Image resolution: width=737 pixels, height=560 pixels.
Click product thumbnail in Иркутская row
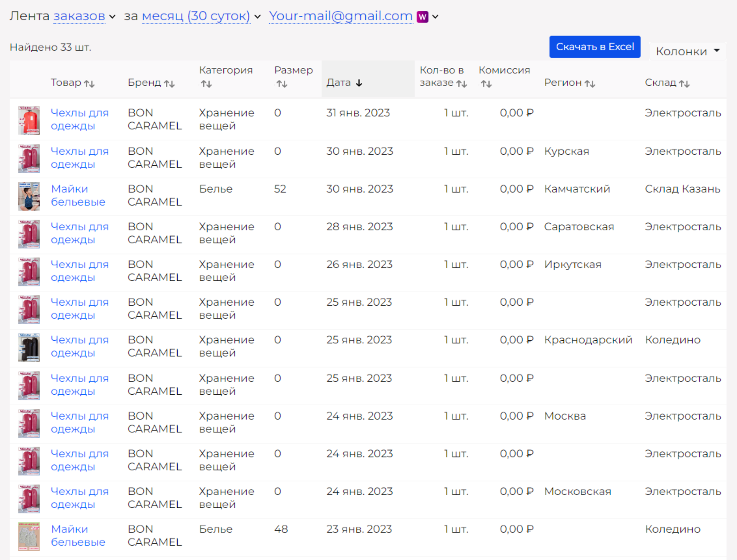pyautogui.click(x=29, y=271)
